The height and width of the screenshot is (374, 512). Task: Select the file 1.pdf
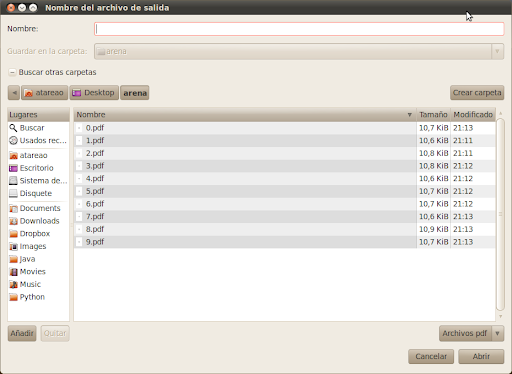pos(245,141)
